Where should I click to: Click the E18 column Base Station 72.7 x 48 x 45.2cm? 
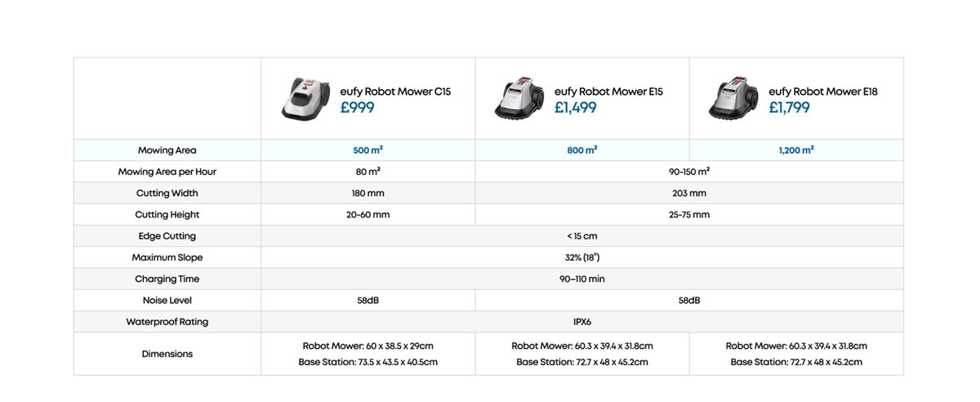point(796,362)
